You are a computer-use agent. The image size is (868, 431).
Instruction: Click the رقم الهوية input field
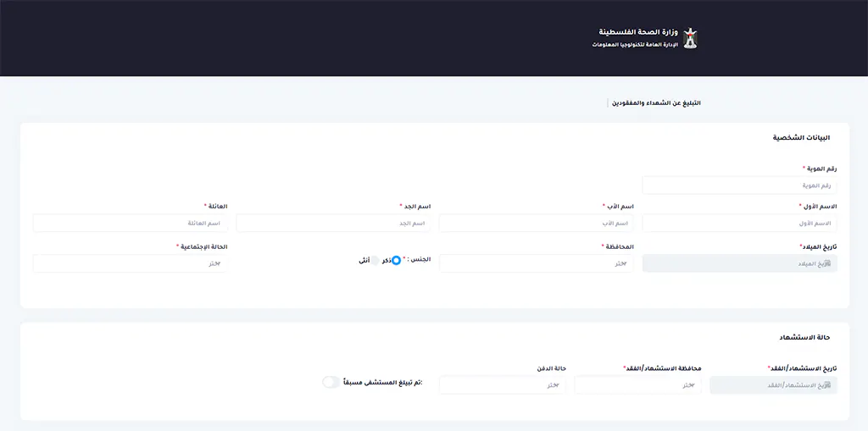click(739, 185)
